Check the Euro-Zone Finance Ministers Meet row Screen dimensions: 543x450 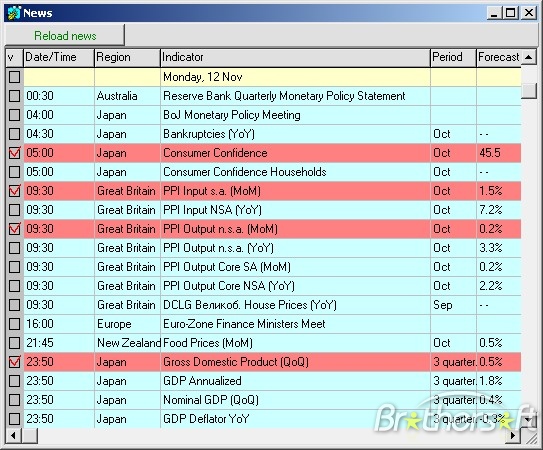click(x=15, y=324)
